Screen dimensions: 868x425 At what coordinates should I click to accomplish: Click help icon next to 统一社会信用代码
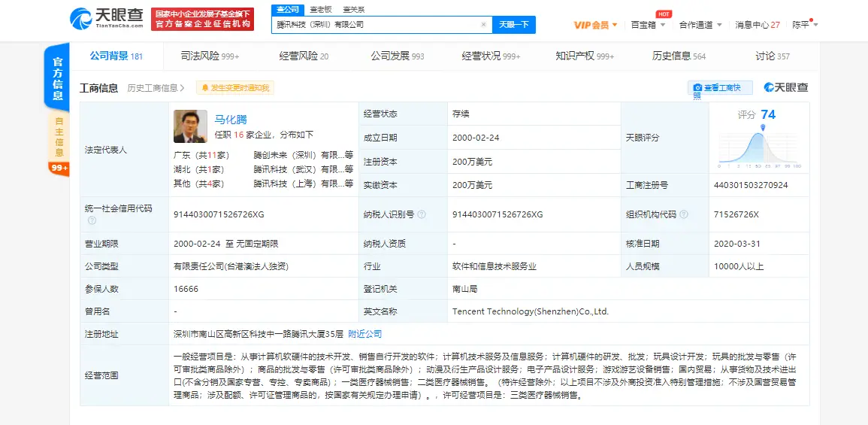(x=92, y=220)
